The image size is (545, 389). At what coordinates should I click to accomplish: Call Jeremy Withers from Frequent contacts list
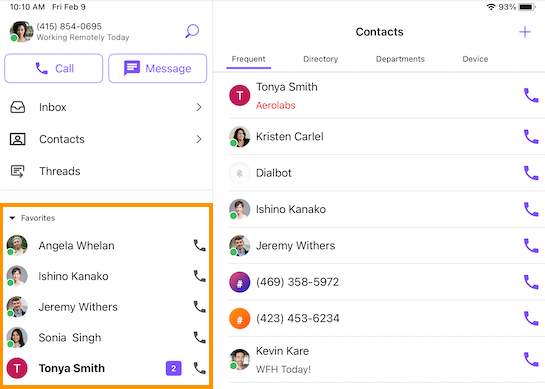coord(531,245)
